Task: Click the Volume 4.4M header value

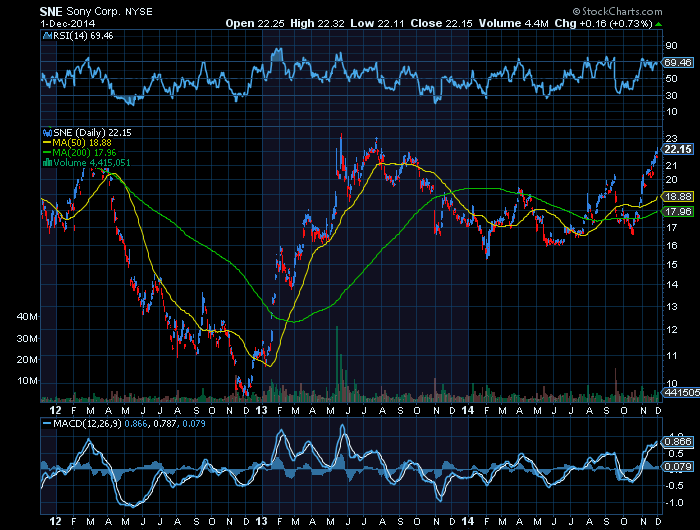Action: [x=513, y=23]
